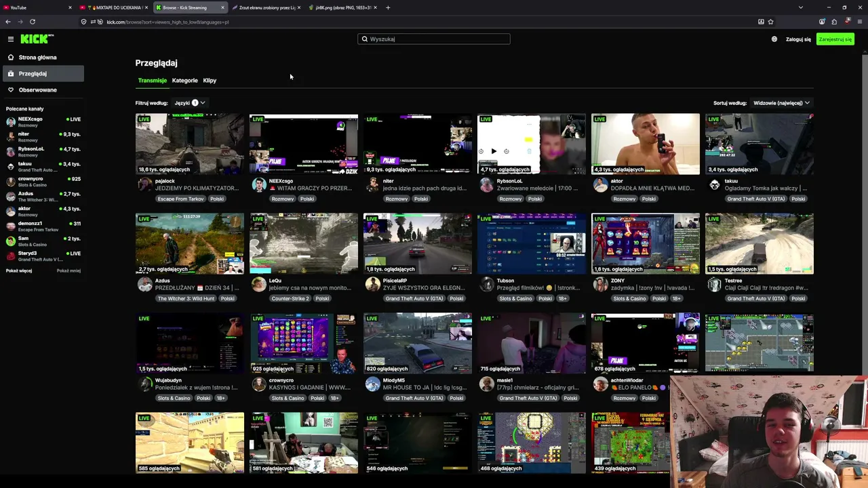Open the Firefox application menu
Screen dimensions: 868x488
tap(859, 22)
